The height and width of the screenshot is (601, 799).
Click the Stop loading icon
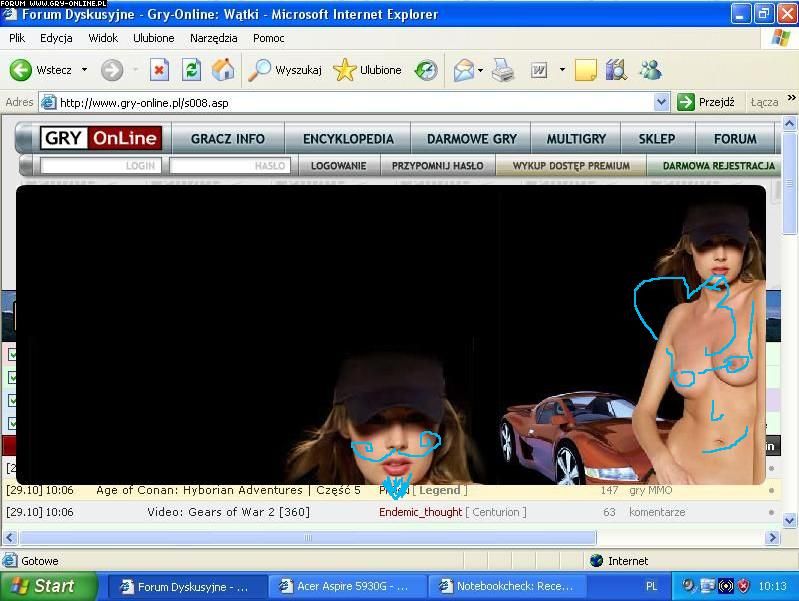tap(160, 70)
